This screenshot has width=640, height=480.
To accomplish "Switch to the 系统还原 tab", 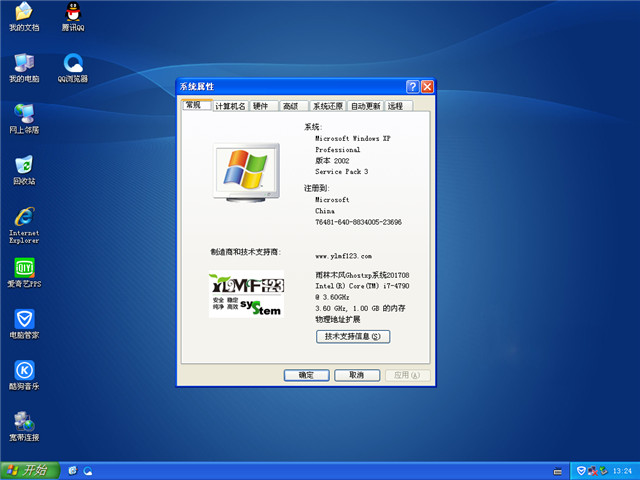I will click(328, 106).
